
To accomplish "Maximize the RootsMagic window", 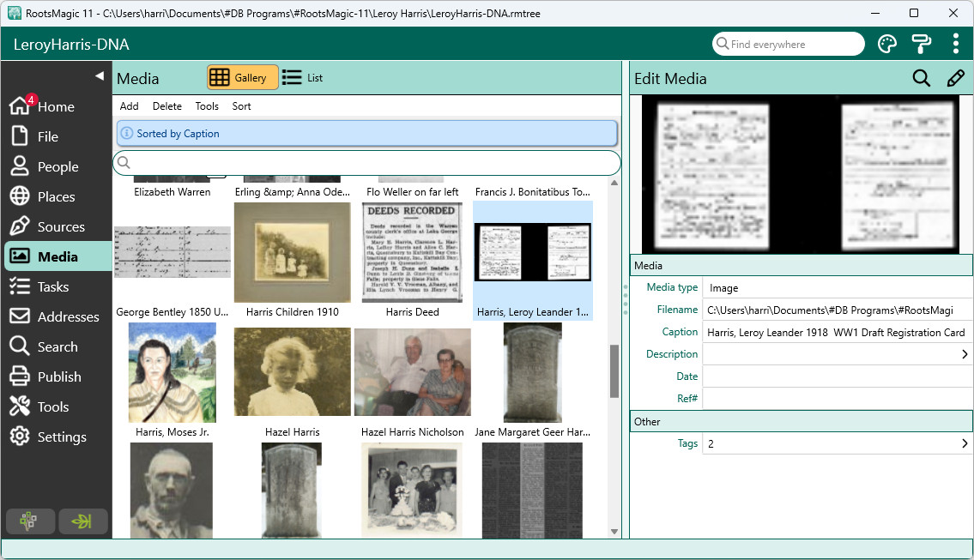I will click(x=914, y=13).
